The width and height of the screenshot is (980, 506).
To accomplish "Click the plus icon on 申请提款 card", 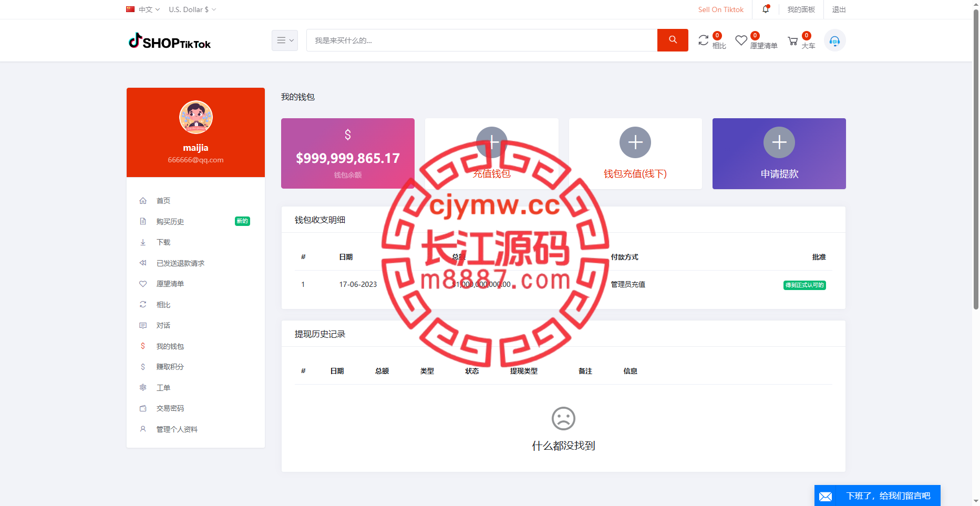I will coord(779,142).
